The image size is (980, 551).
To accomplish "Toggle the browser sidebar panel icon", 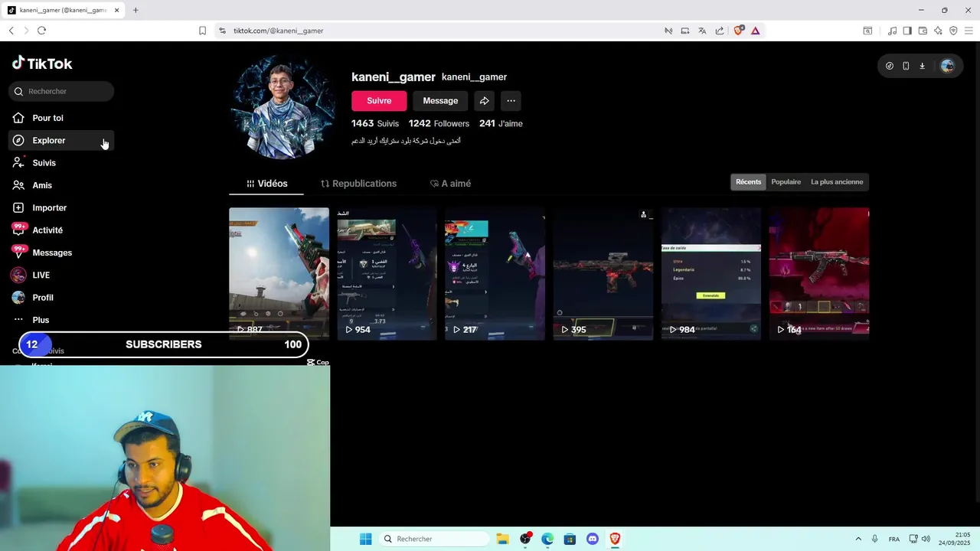I will click(x=907, y=31).
